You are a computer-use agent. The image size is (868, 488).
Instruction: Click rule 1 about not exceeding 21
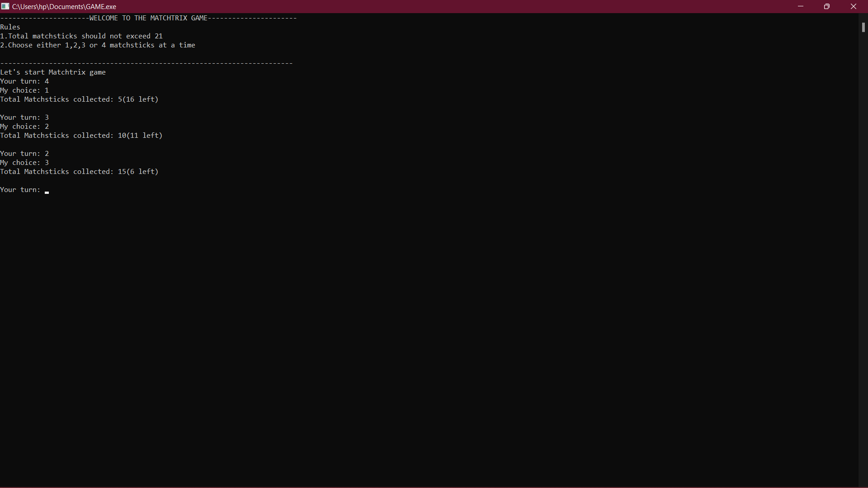(x=81, y=36)
